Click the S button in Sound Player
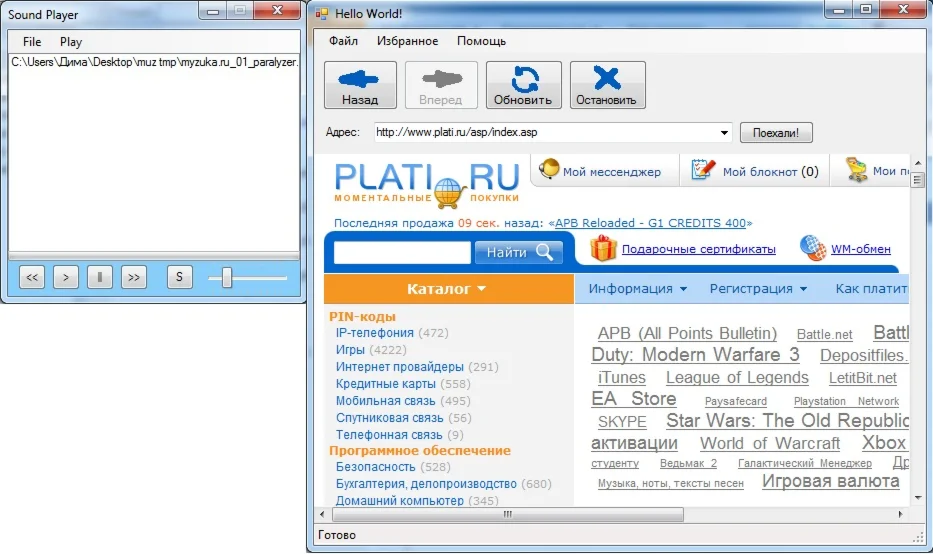Image resolution: width=933 pixels, height=554 pixels. 179,277
